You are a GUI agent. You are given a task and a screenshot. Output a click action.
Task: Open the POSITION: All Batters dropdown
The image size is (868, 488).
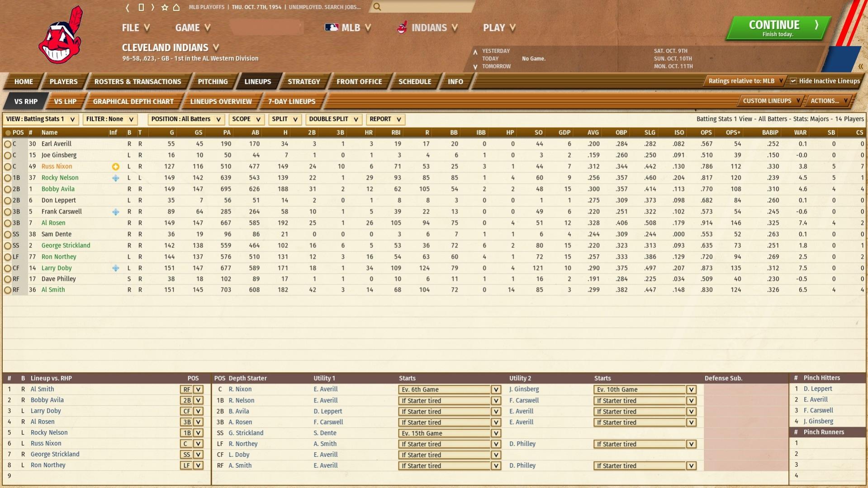pos(186,119)
